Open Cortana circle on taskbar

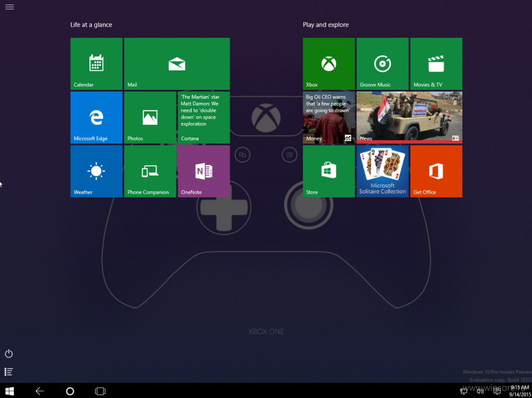70,391
